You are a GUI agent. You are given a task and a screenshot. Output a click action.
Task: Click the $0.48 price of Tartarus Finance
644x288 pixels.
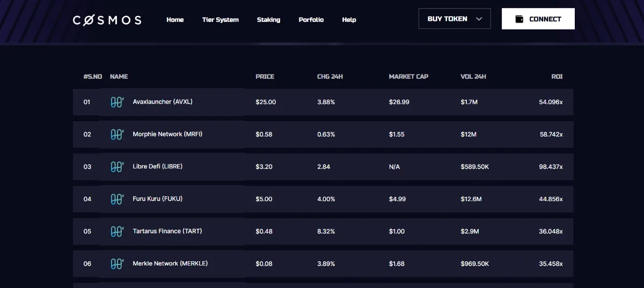tap(264, 231)
